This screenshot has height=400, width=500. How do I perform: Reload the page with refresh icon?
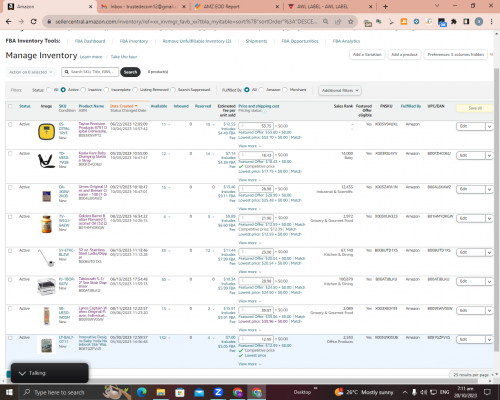click(x=33, y=21)
